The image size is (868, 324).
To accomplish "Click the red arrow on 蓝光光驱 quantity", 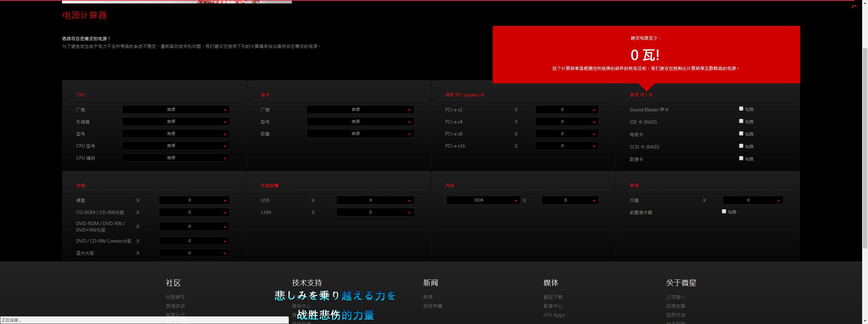I will point(225,254).
